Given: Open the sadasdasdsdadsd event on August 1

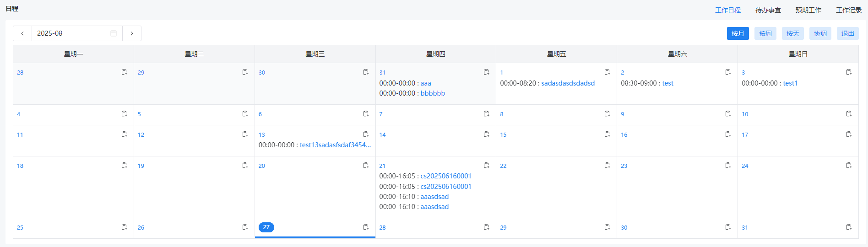Looking at the screenshot, I should [x=568, y=83].
